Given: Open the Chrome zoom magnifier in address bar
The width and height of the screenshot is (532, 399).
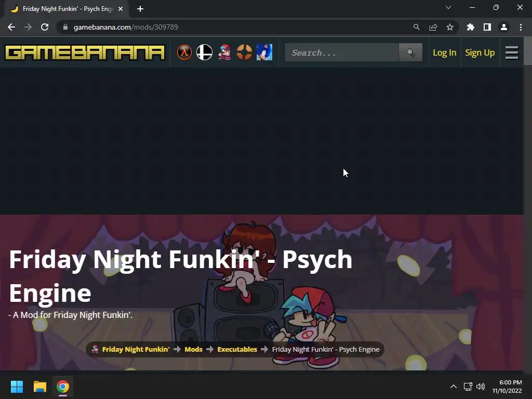Looking at the screenshot, I should tap(416, 27).
